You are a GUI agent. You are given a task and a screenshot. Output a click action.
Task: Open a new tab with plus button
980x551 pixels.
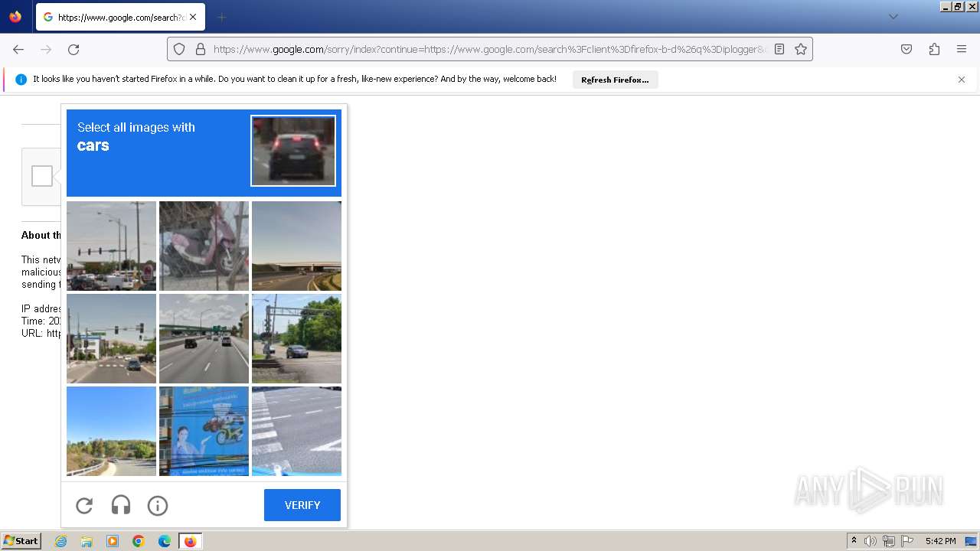(x=221, y=17)
